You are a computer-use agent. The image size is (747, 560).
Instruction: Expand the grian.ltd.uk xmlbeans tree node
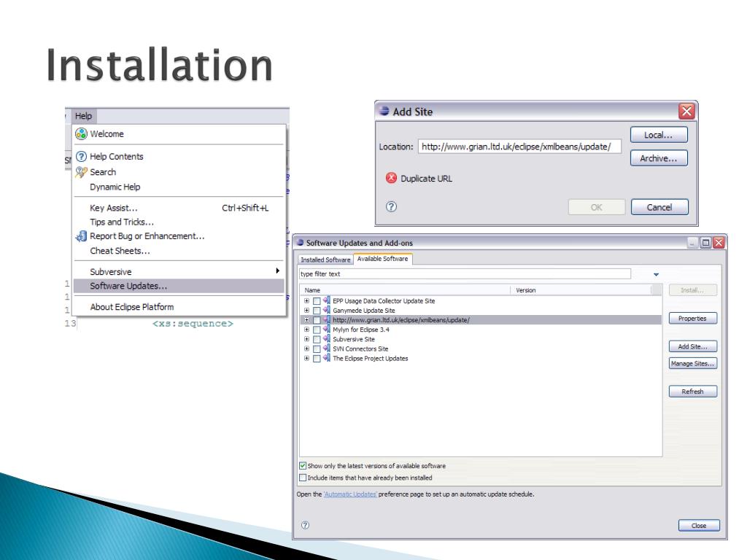coord(307,320)
